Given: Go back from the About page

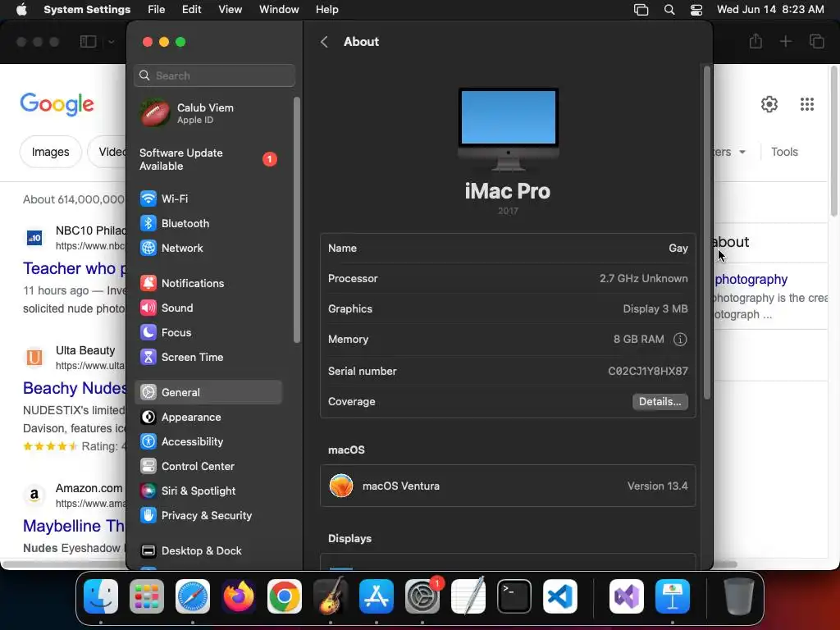Looking at the screenshot, I should (x=324, y=42).
